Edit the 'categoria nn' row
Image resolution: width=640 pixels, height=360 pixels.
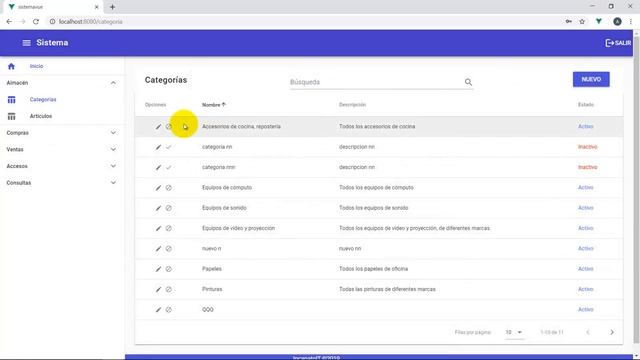coord(158,147)
